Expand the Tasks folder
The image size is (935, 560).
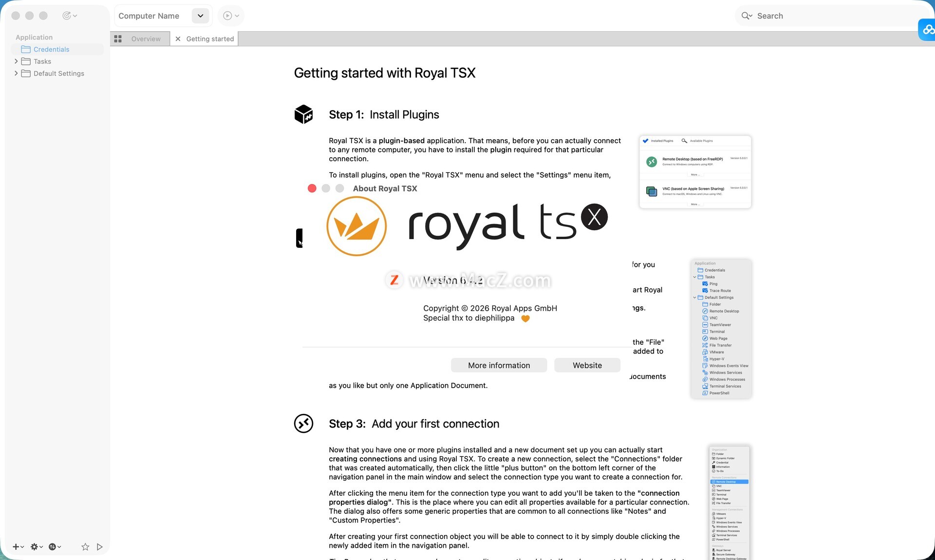[x=16, y=61]
